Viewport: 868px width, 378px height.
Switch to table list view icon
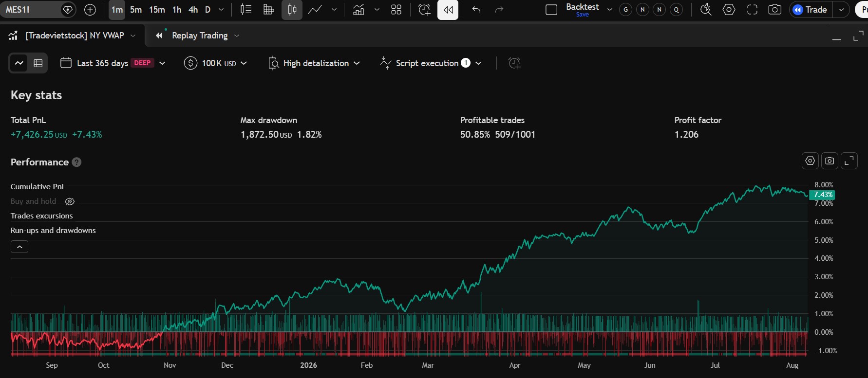tap(38, 63)
